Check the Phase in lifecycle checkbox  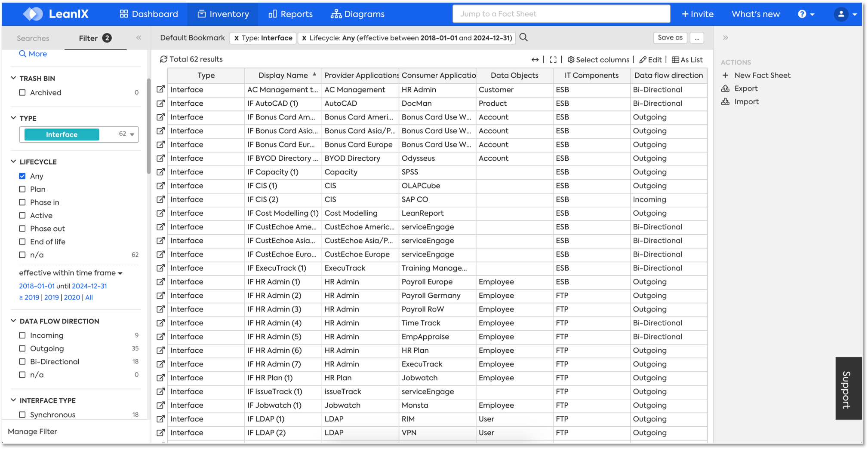point(22,202)
